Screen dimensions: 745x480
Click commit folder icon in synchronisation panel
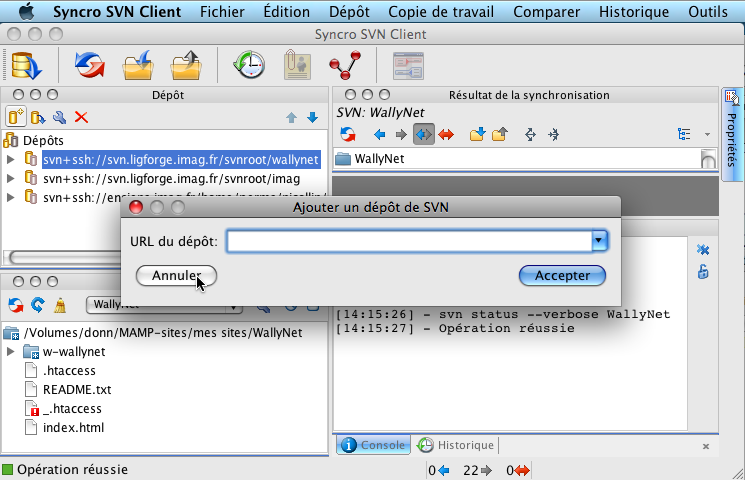[x=499, y=135]
